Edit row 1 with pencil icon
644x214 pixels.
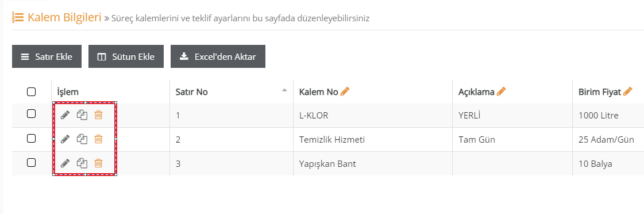point(65,115)
